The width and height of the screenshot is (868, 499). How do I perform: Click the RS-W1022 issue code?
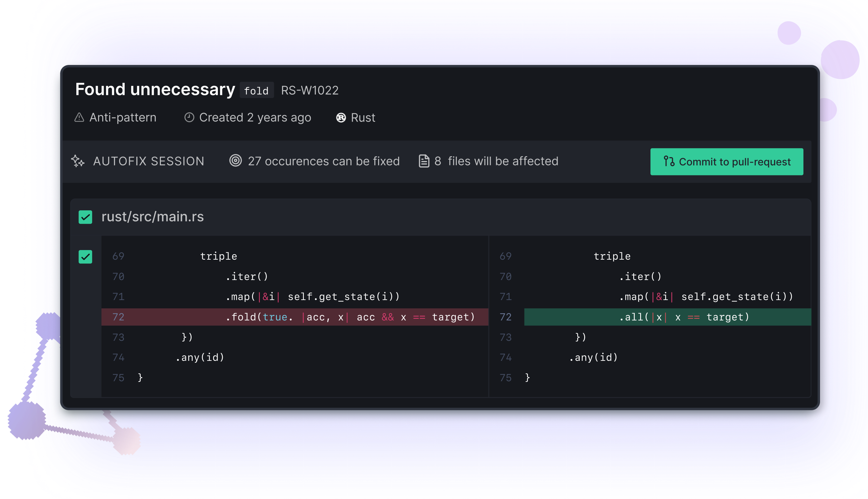[309, 90]
